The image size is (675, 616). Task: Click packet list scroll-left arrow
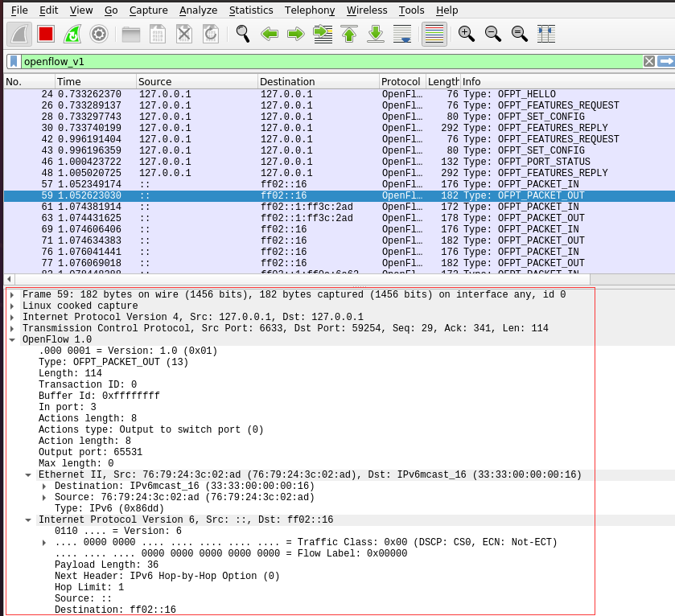(9, 279)
